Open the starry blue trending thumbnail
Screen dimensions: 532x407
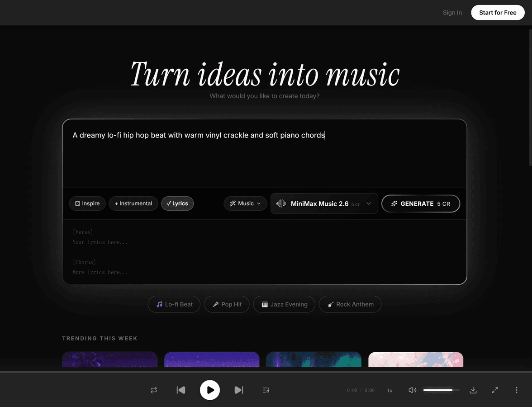(212, 360)
